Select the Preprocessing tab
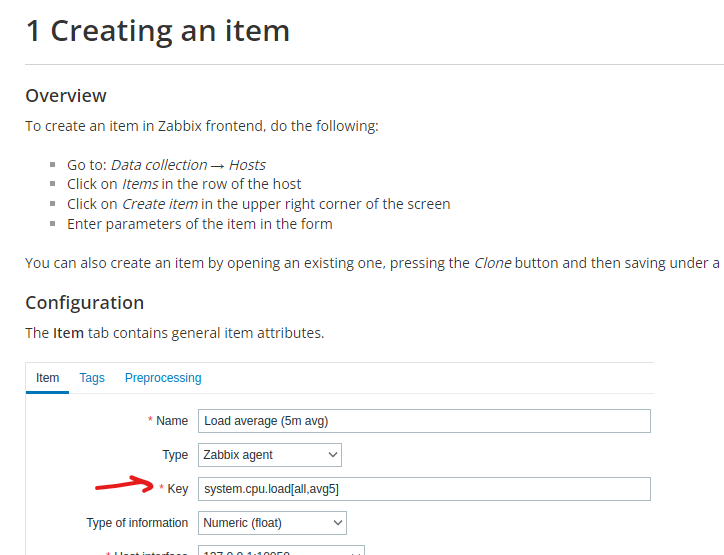This screenshot has width=724, height=555. [163, 378]
